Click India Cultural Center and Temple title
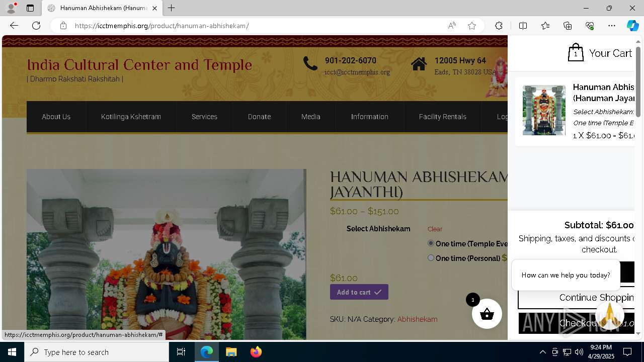Viewport: 644px width, 362px height. pos(139,65)
